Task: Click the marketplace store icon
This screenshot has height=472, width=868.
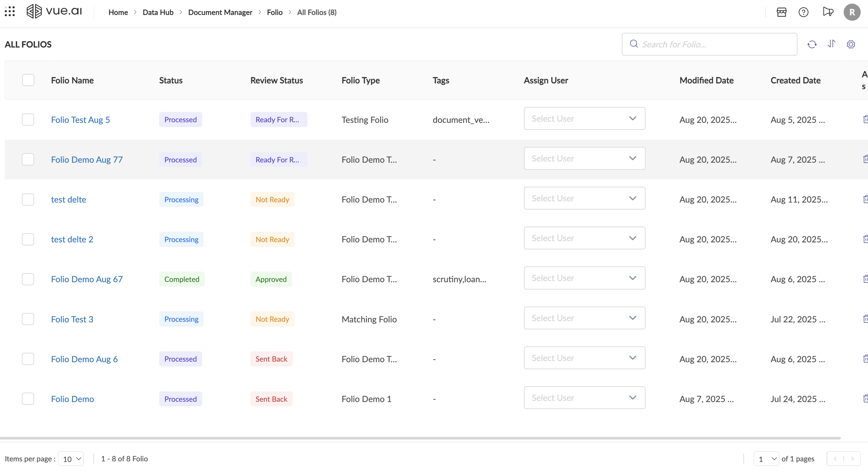Action: tap(781, 12)
